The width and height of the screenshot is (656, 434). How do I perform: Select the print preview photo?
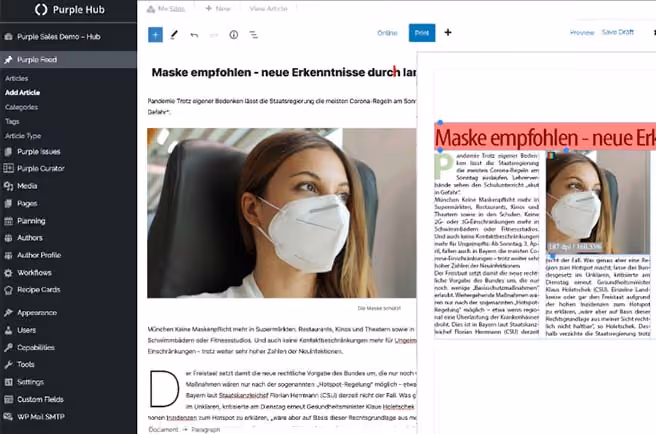tap(599, 202)
